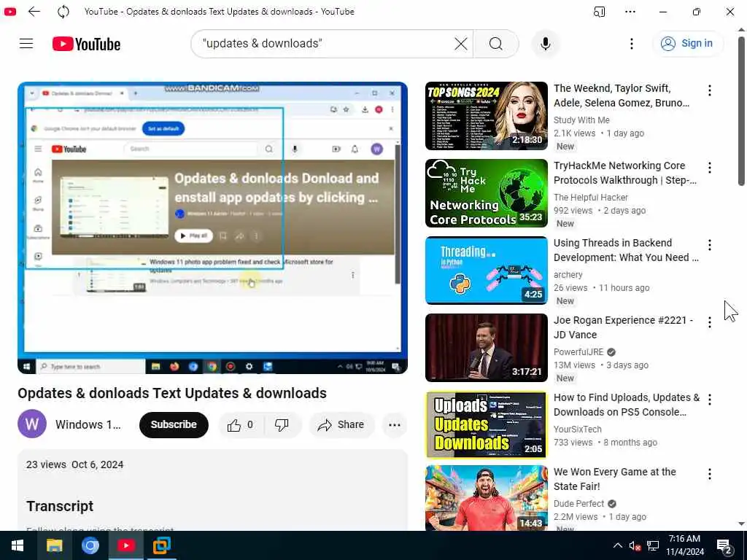Image resolution: width=747 pixels, height=560 pixels.
Task: Visit the YourSixTech channel
Action: [578, 429]
